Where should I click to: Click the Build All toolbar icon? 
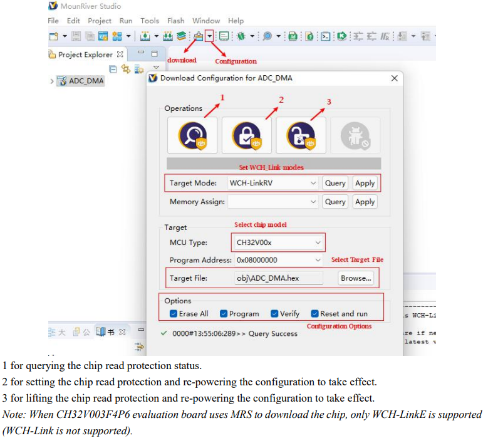click(168, 36)
